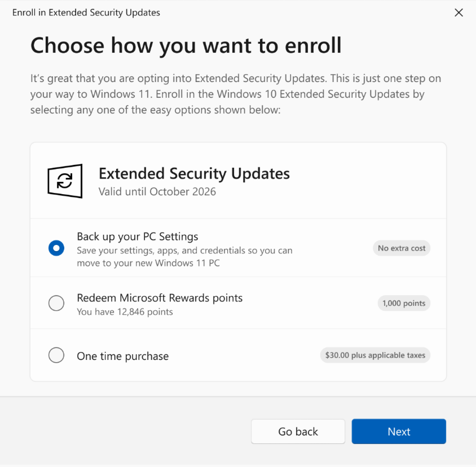
Task: Click the No extra cost badge
Action: pos(401,248)
